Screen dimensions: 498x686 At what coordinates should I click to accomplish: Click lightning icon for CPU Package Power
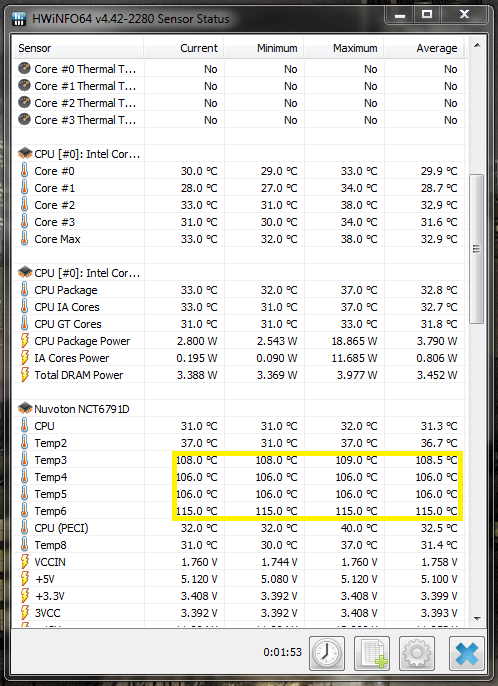25,341
